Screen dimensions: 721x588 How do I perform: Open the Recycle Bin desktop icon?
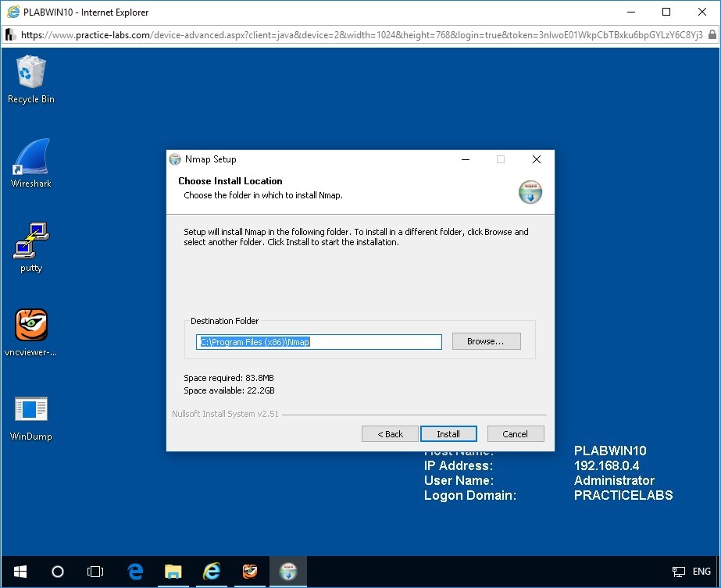(30, 79)
